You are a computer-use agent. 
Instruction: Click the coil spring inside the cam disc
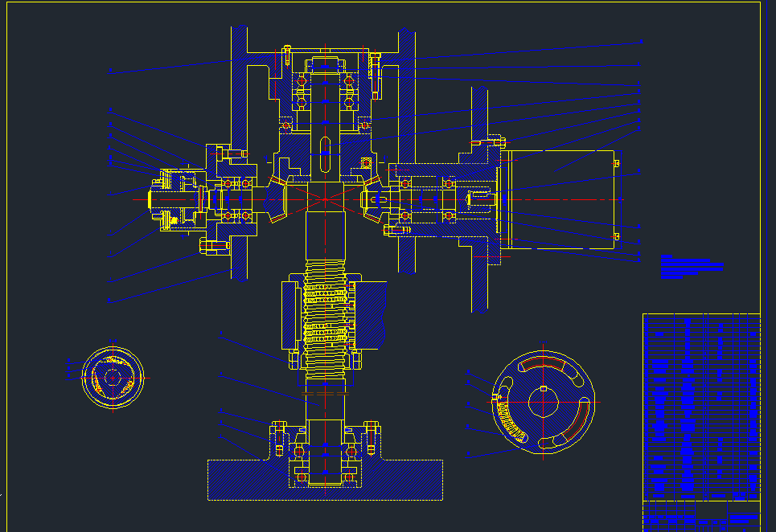tap(511, 422)
